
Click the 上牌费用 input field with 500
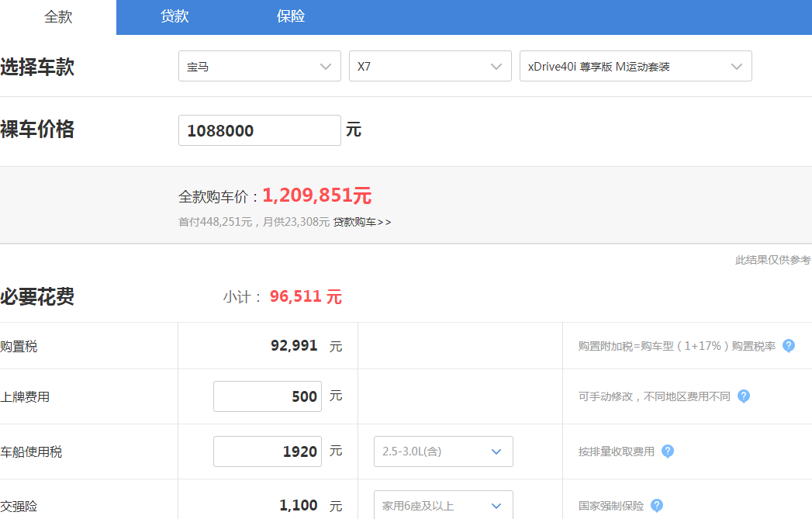click(268, 396)
